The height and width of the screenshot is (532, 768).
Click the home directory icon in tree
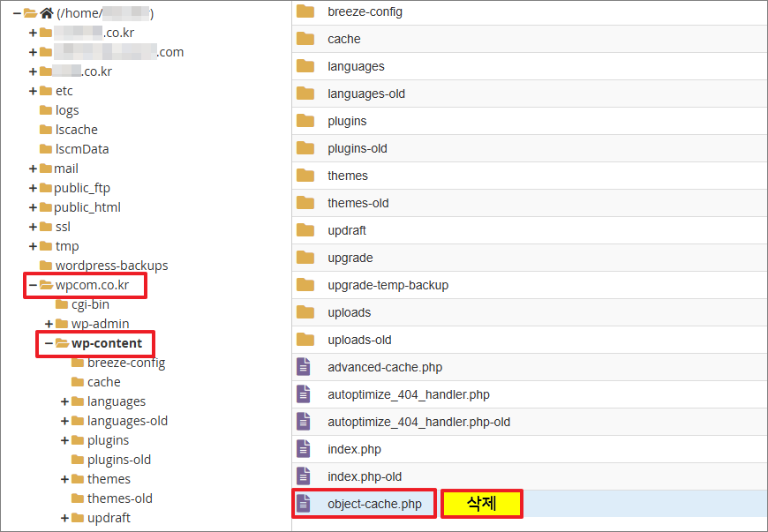coord(47,13)
